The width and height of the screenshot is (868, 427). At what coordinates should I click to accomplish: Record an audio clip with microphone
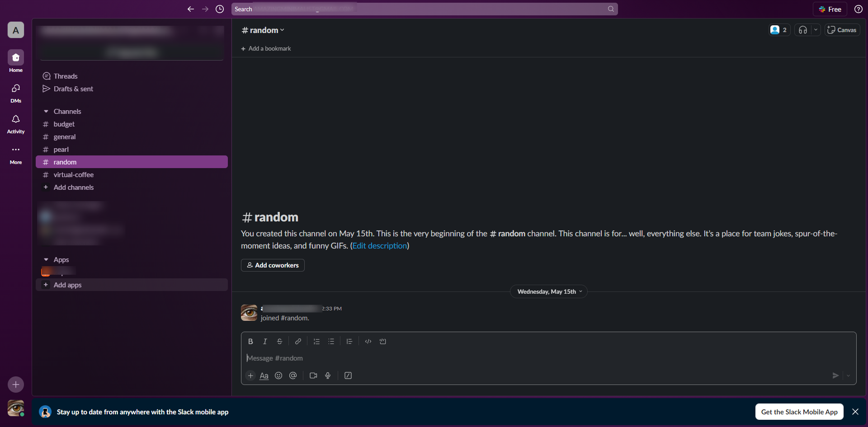[328, 375]
